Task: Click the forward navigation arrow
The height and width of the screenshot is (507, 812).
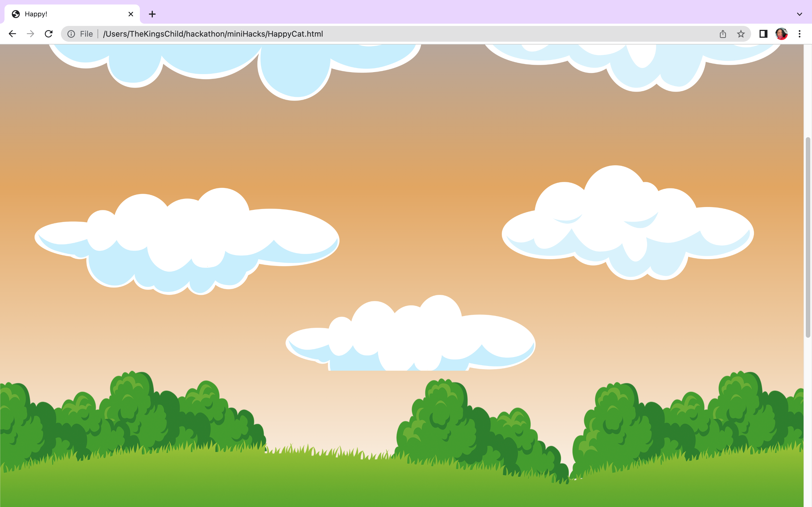Action: tap(30, 34)
